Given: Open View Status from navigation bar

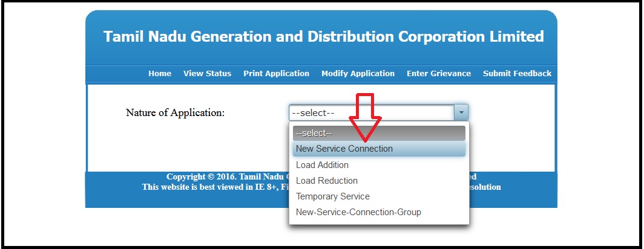Looking at the screenshot, I should [207, 73].
